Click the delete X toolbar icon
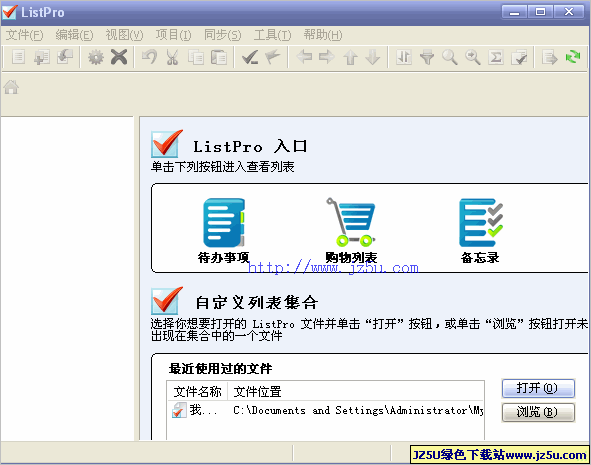This screenshot has width=591, height=465. point(119,57)
